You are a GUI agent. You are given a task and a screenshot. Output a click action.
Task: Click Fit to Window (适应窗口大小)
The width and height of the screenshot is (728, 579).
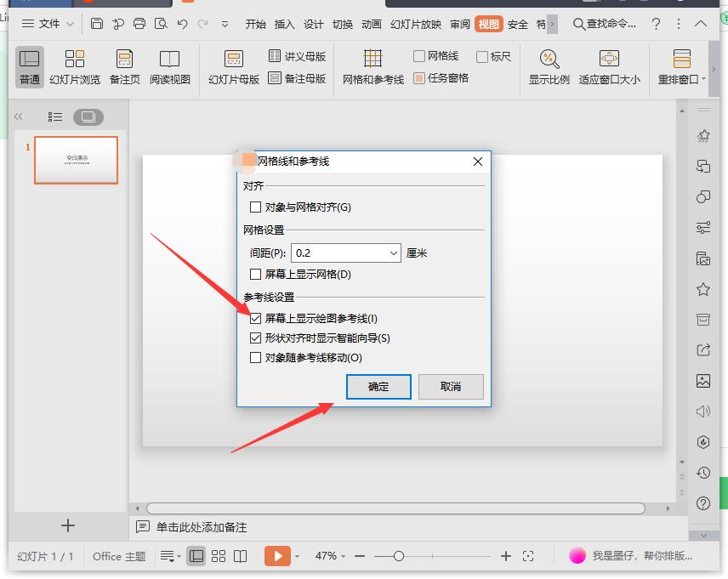click(609, 66)
